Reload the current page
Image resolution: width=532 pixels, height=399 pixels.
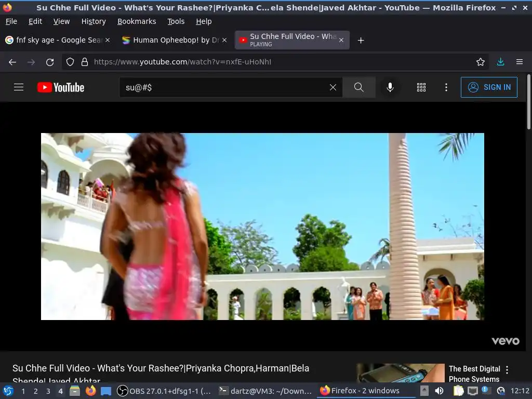point(50,62)
